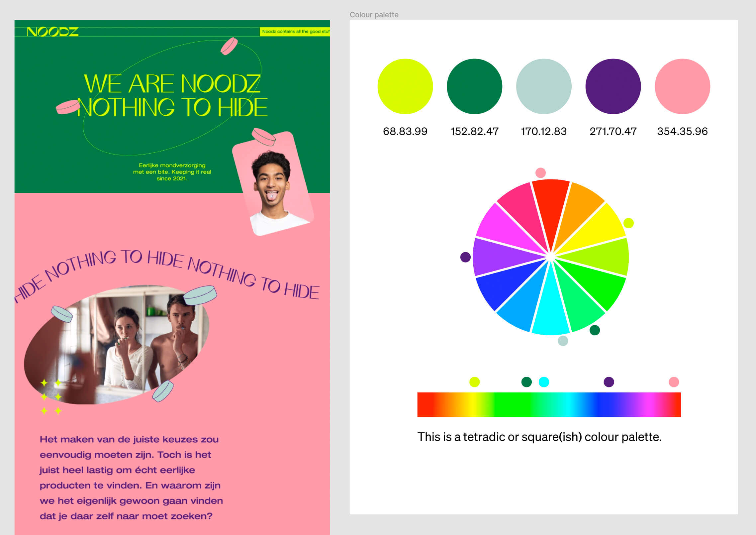756x535 pixels.
Task: Click the purple palette circle
Action: [613, 86]
